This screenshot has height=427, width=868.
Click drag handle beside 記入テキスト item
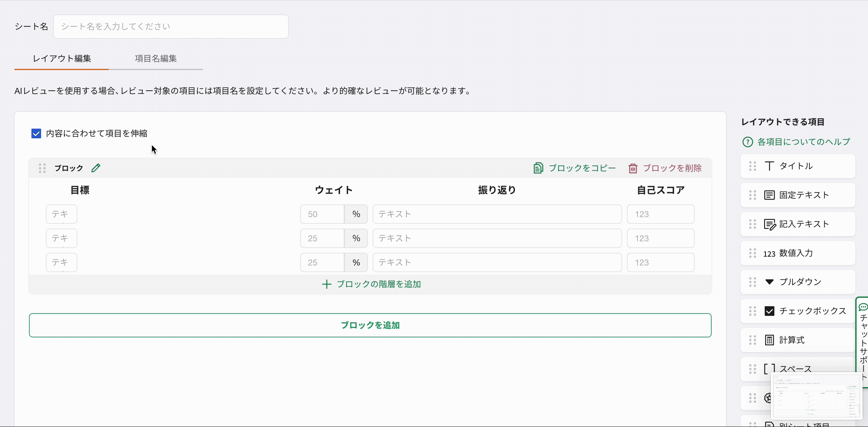click(752, 224)
